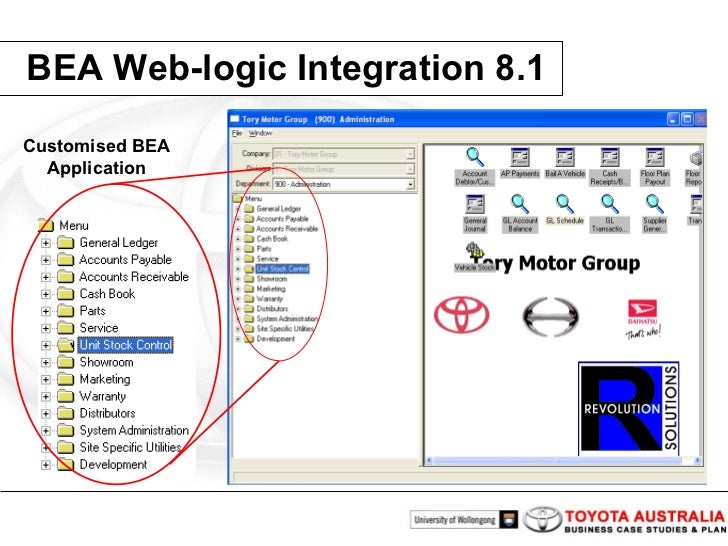728x546 pixels.
Task: Open the Cash Receipts shortcut icon
Action: [610, 157]
